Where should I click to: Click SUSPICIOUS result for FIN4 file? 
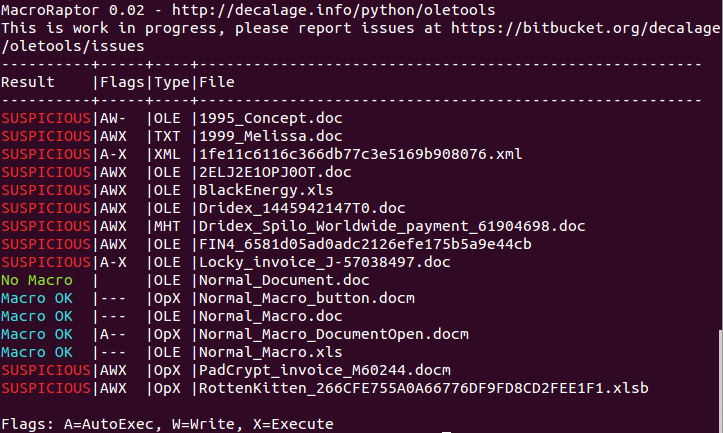[46, 244]
